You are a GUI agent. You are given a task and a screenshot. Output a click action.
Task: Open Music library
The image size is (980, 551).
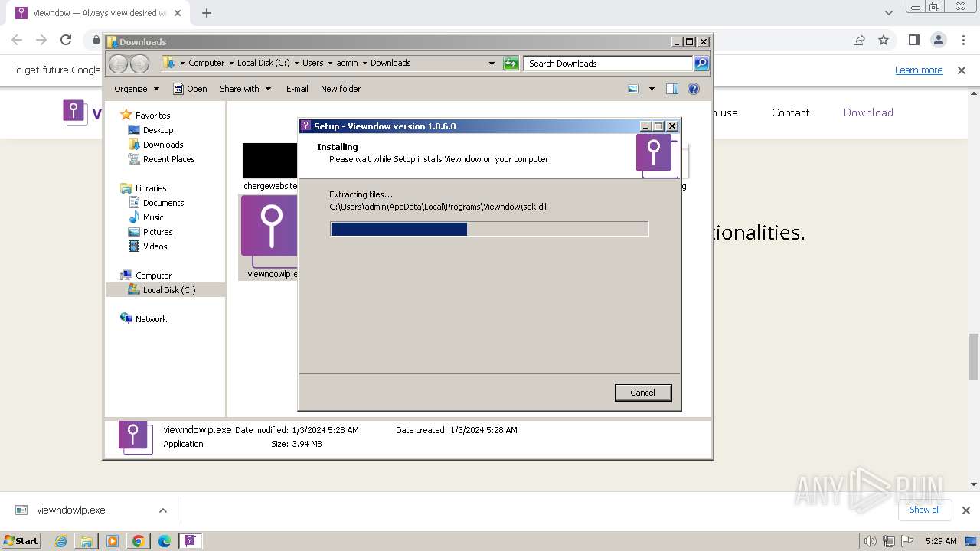click(153, 217)
